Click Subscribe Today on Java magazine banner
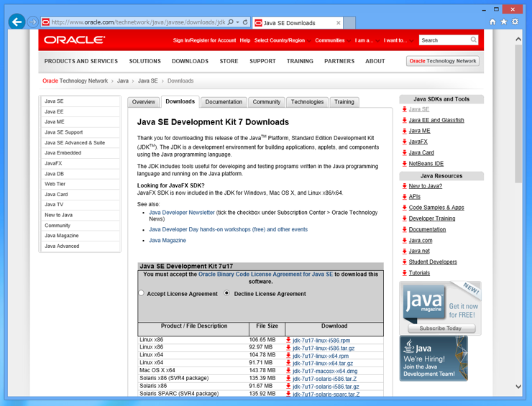Image resolution: width=532 pixels, height=406 pixels. (441, 328)
